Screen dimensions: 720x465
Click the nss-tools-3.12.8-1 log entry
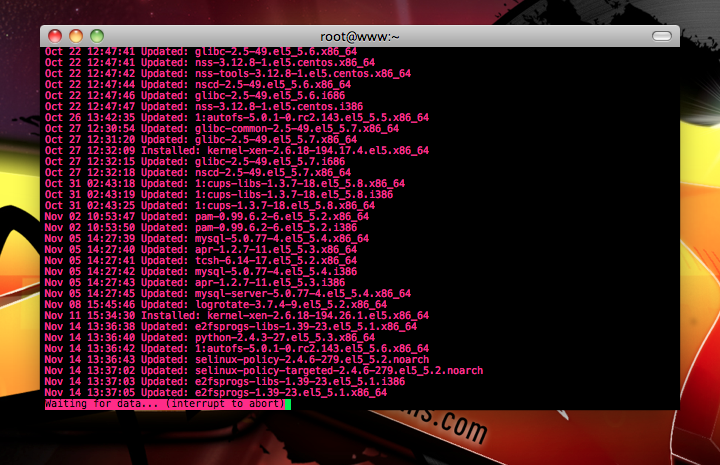[x=228, y=73]
